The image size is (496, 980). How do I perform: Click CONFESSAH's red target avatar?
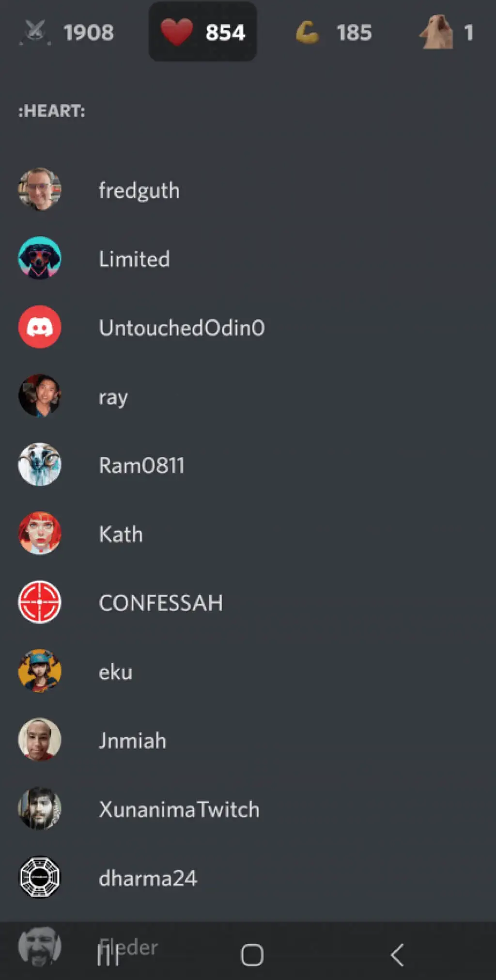(x=40, y=602)
